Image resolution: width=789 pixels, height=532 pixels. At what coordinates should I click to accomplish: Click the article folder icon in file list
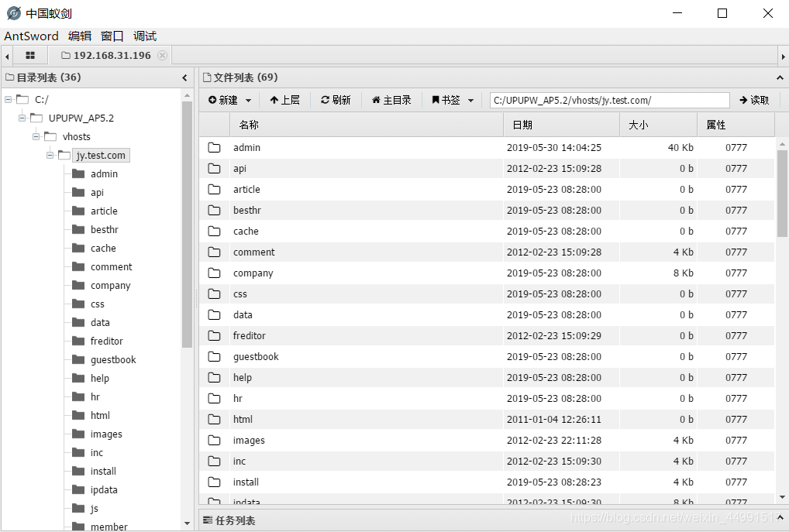point(215,190)
